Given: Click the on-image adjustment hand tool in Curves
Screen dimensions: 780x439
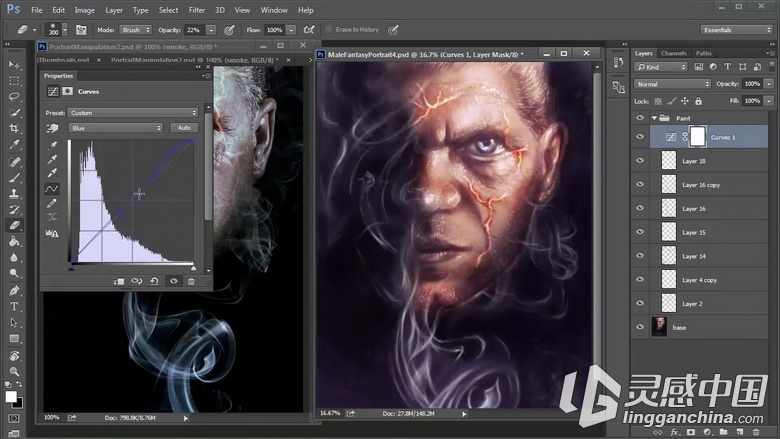Looking at the screenshot, I should click(52, 128).
